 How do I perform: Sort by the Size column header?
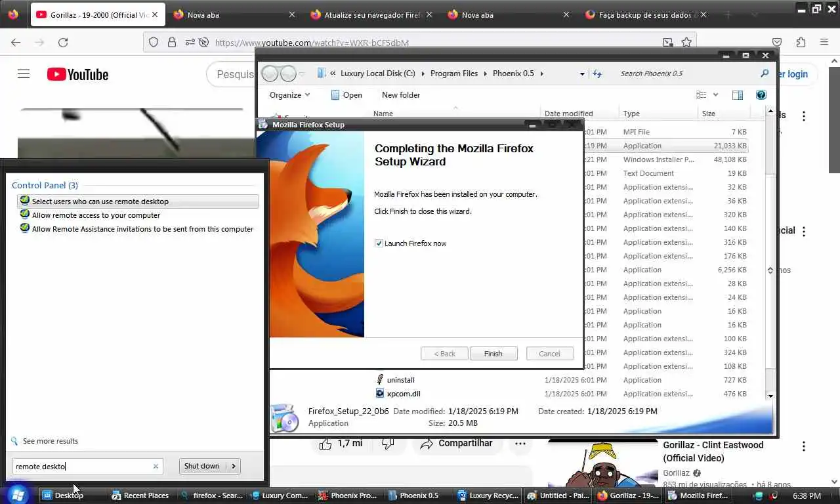[x=724, y=114]
